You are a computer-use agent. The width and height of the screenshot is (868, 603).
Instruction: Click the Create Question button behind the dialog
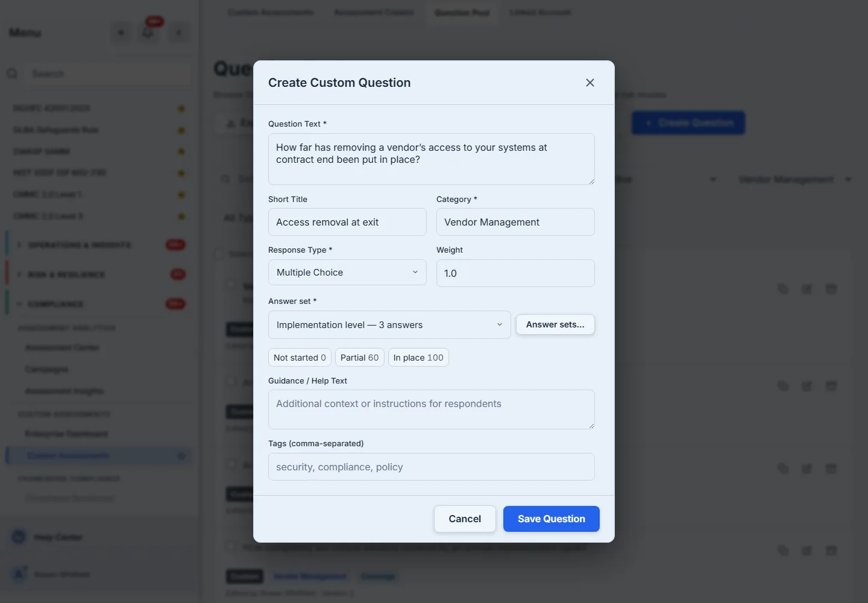click(688, 123)
